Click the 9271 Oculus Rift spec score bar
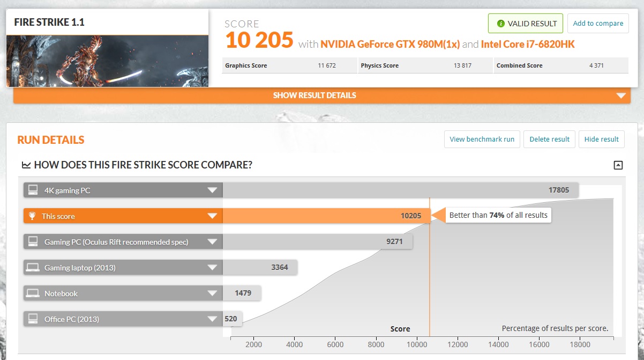The height and width of the screenshot is (360, 644). (317, 241)
